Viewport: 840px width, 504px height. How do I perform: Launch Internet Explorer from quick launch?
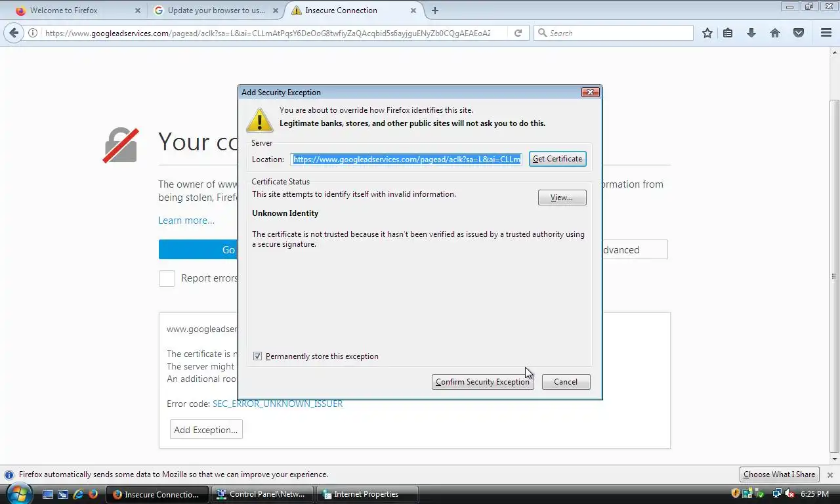[78, 494]
